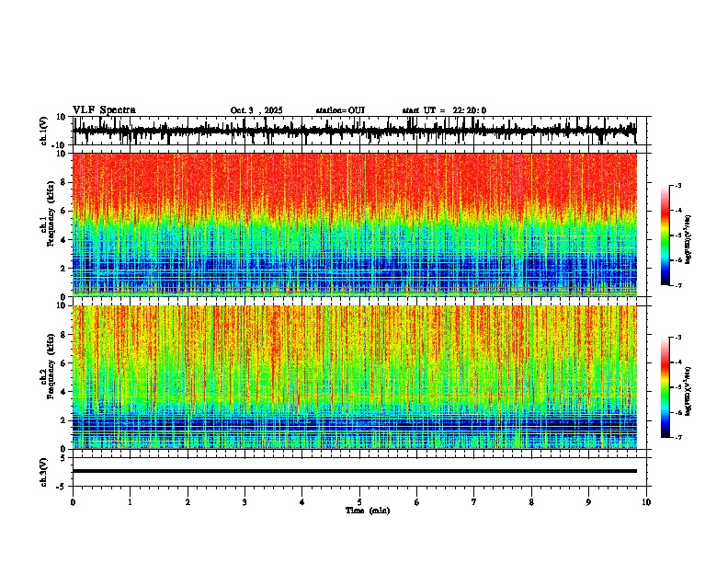Click the ch.2 spectrogram plot area

[354, 377]
